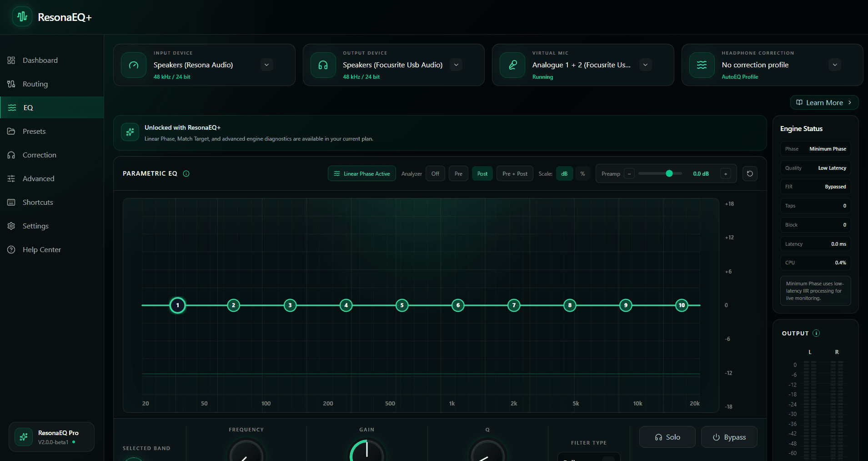Screen dimensions: 868x461
Task: Decrease Preamp with the minus button
Action: (x=629, y=173)
